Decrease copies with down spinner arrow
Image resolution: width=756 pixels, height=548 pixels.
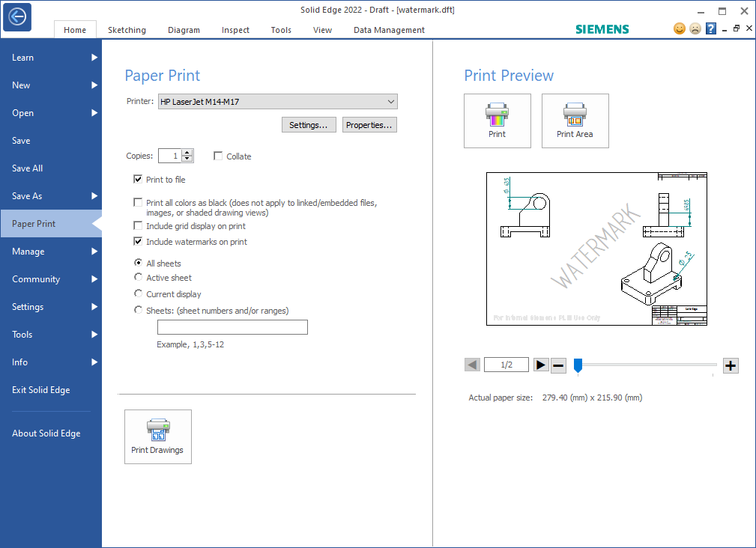click(187, 159)
